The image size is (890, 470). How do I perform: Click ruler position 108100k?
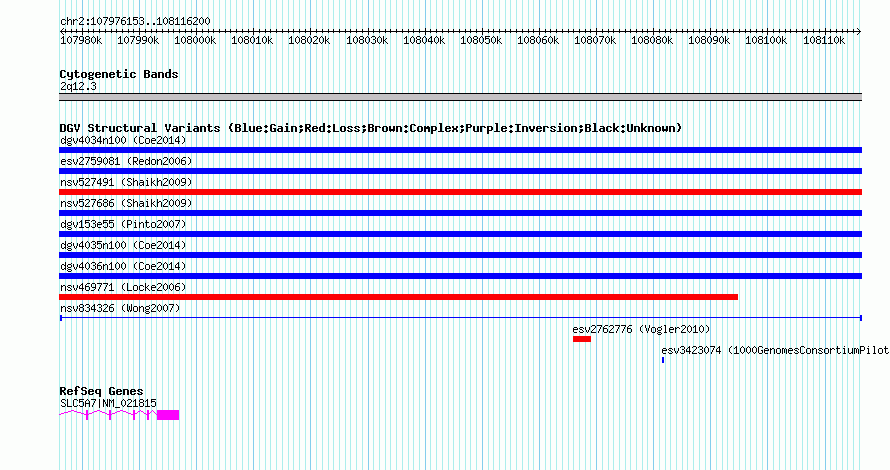[766, 41]
